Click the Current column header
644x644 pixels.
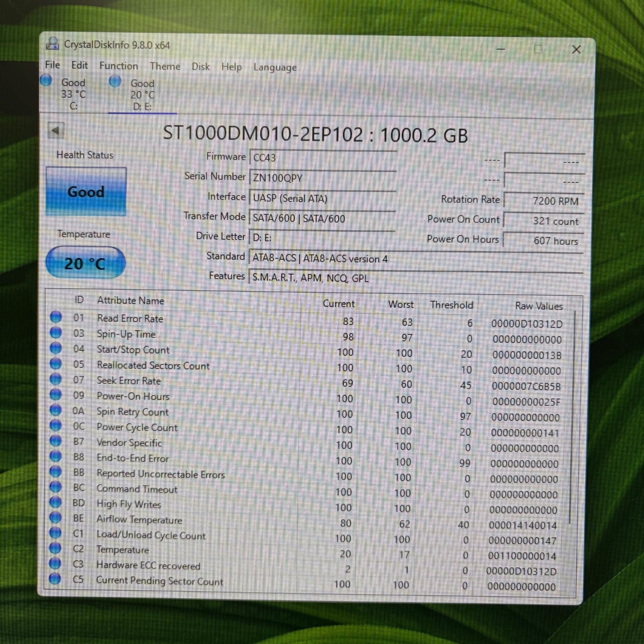click(x=339, y=304)
